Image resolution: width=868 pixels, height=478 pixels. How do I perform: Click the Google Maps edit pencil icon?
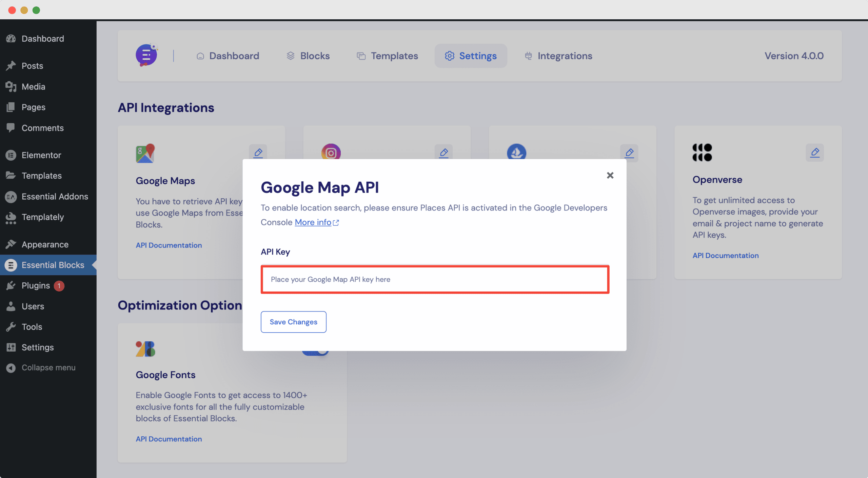click(258, 152)
